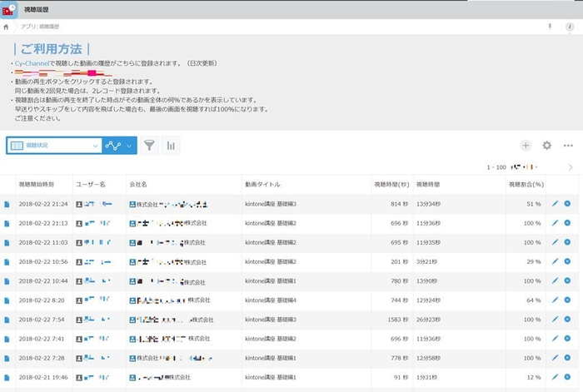Sort by 視聴割合(%) column header
This screenshot has width=583, height=392.
point(526,184)
